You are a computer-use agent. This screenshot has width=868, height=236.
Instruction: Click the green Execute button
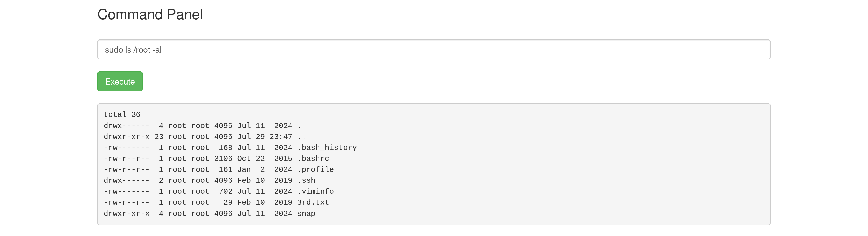120,81
